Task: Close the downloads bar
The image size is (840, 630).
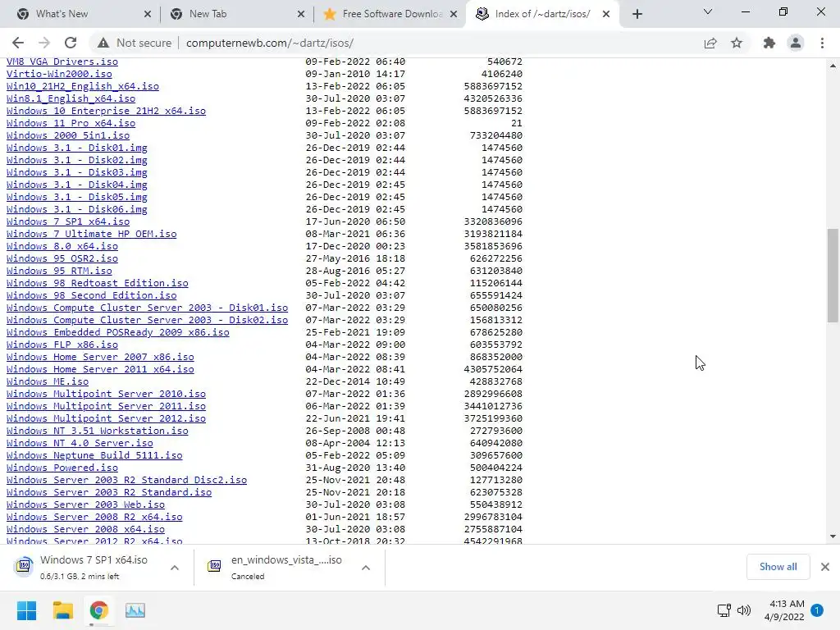Action: coord(825,567)
